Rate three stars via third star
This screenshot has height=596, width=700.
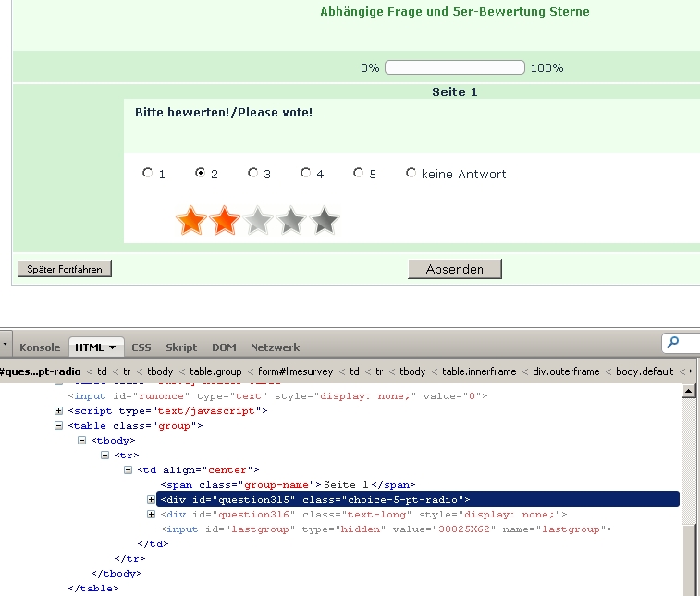tap(257, 221)
